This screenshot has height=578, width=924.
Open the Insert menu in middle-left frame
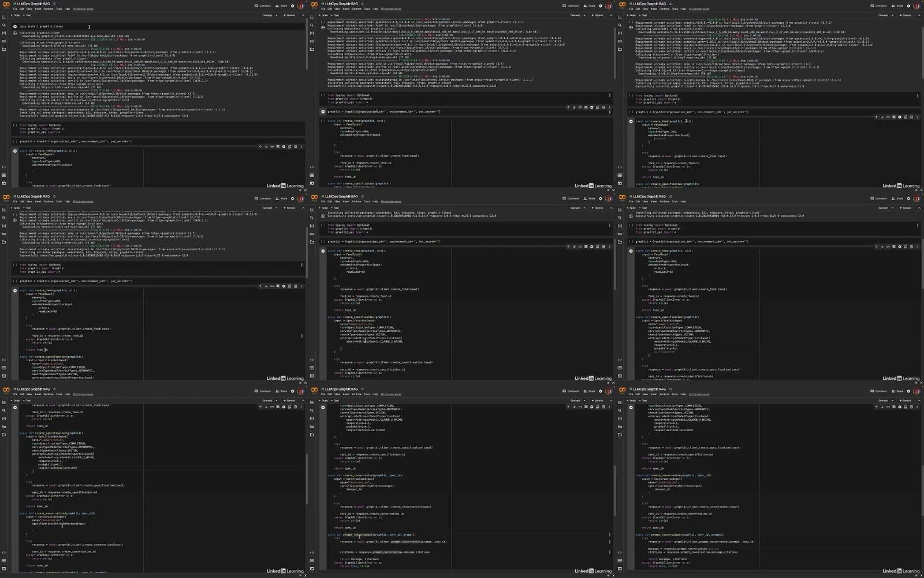click(38, 202)
